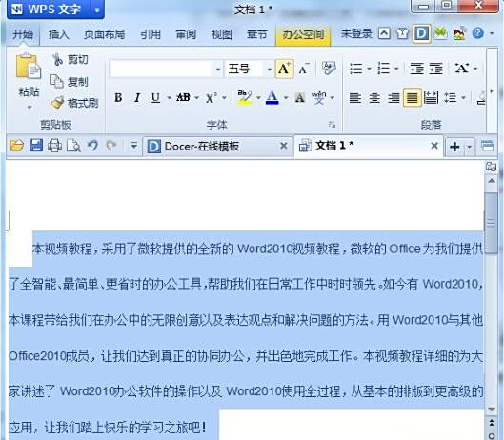Image resolution: width=504 pixels, height=440 pixels.
Task: Decrease font size with small A icon
Action: (304, 69)
